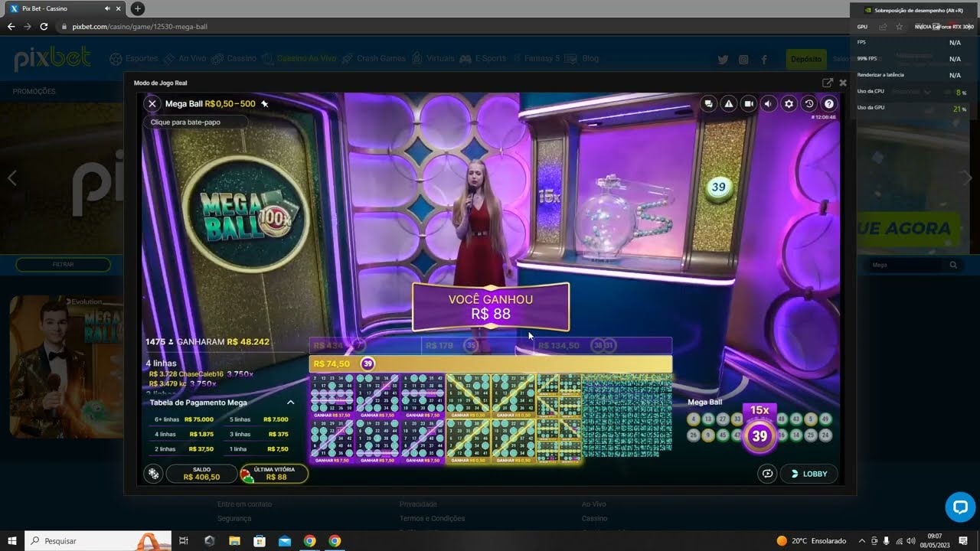This screenshot has height=551, width=980.
Task: Open File Explorer from the taskbar
Action: pyautogui.click(x=234, y=540)
